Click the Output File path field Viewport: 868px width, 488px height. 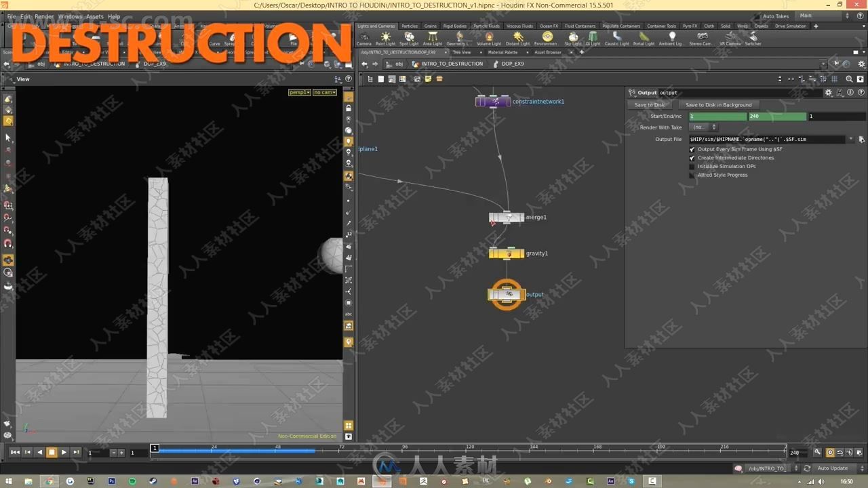[767, 139]
